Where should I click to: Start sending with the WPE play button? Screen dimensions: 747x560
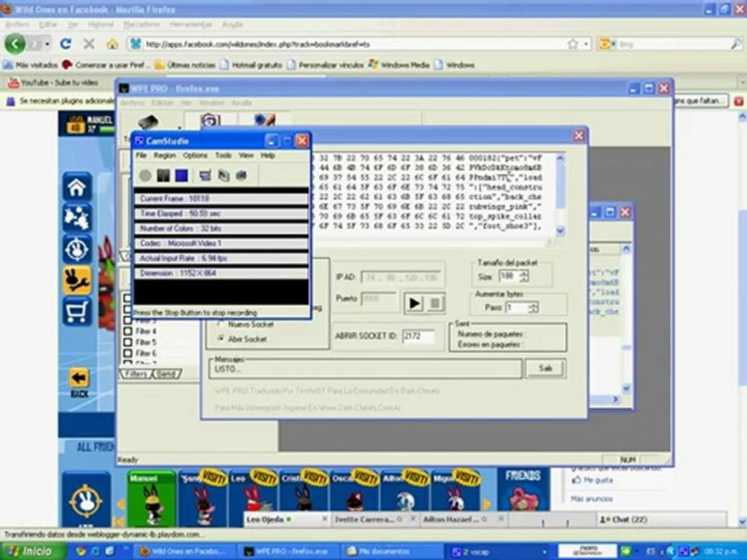(x=415, y=303)
